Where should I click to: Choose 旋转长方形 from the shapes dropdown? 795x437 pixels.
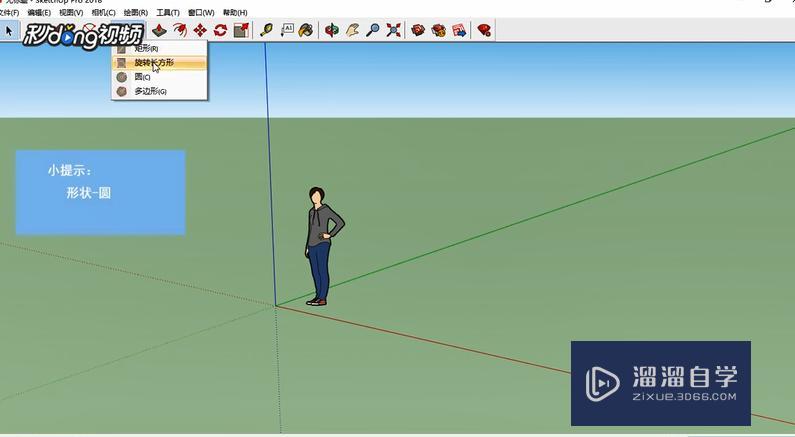159,63
